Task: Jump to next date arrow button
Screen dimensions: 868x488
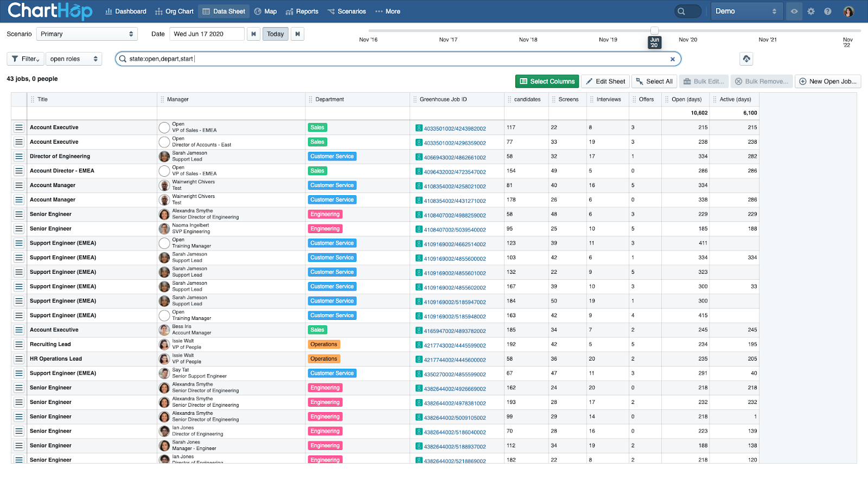Action: pyautogui.click(x=297, y=34)
